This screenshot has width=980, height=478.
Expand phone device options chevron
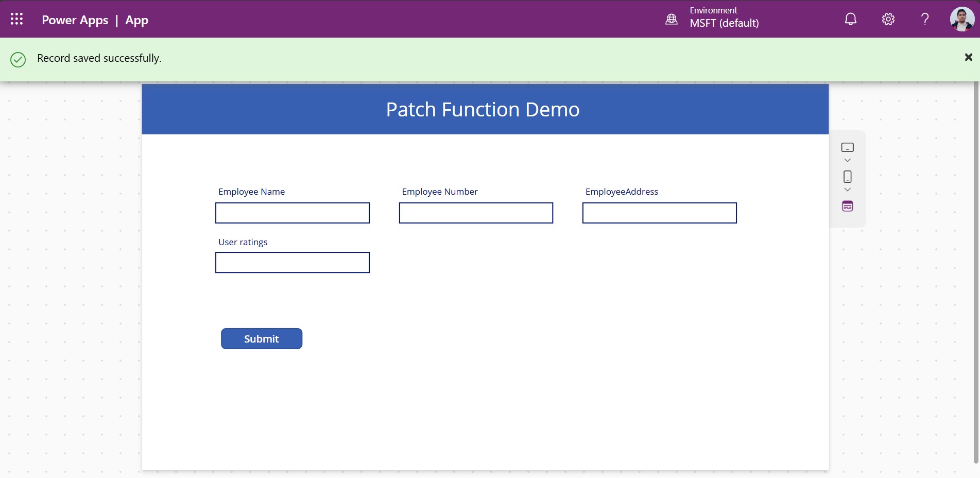click(848, 190)
